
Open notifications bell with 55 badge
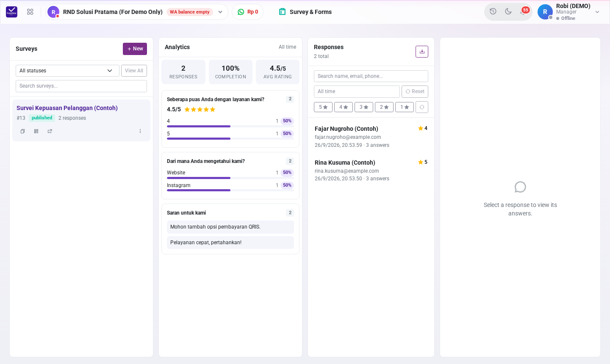(x=524, y=11)
